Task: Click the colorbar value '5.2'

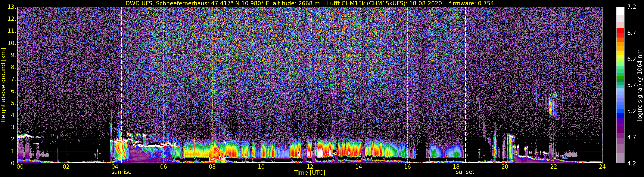Action: click(x=632, y=111)
